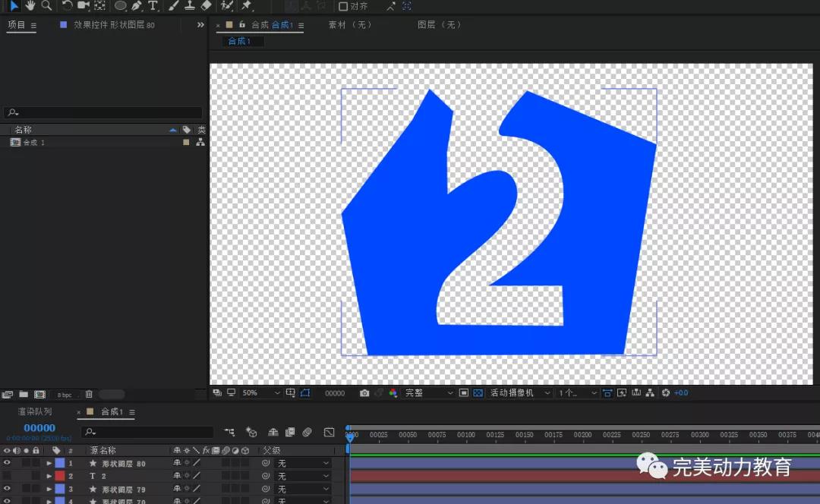
Task: Click the project panel search field
Action: click(103, 113)
